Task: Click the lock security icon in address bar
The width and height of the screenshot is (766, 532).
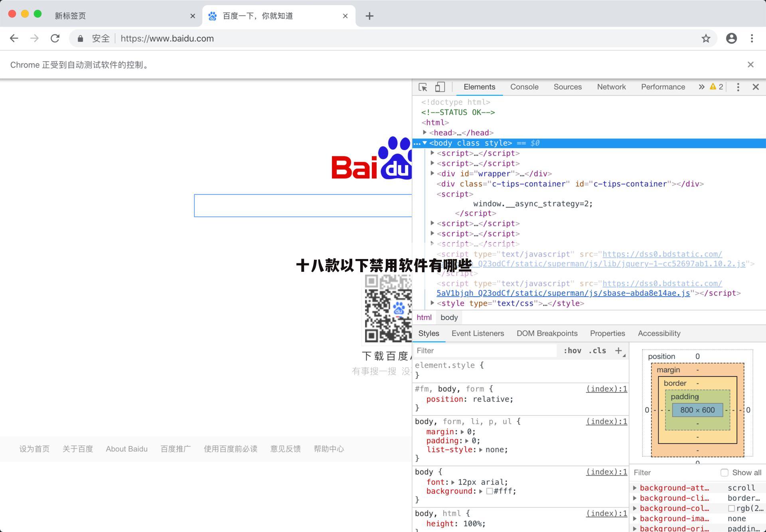Action: pyautogui.click(x=80, y=38)
